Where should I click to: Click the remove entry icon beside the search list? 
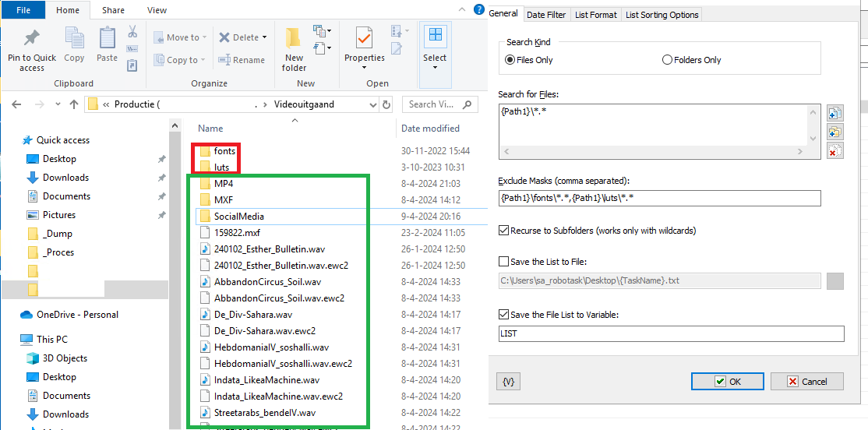[x=835, y=150]
